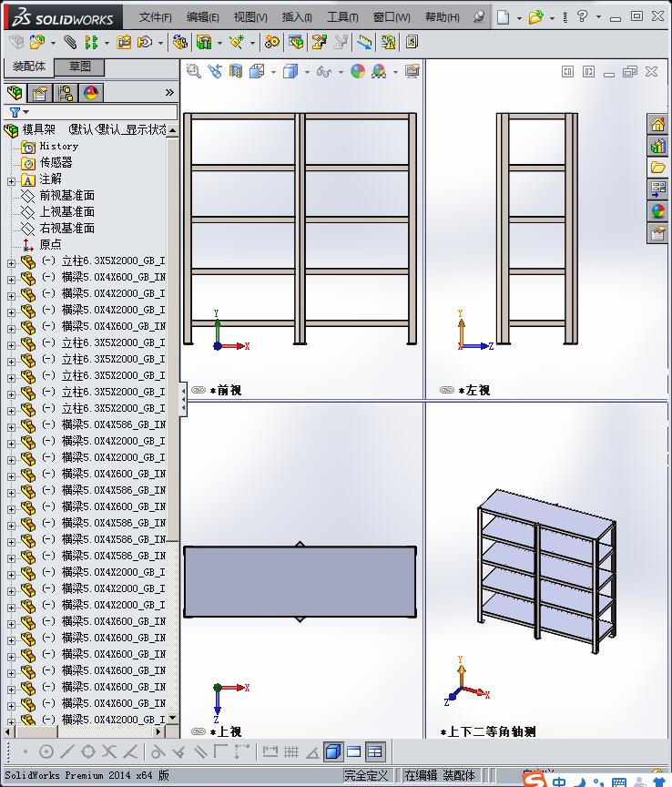The image size is (672, 787).
Task: Open dropdown arrow next to Open file
Action: 552,18
